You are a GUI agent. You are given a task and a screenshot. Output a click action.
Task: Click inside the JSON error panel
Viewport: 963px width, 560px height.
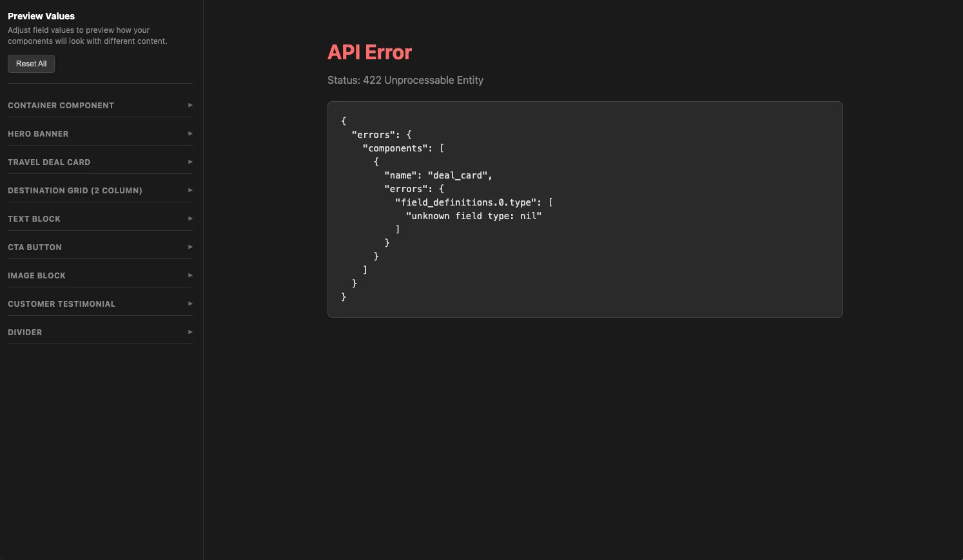(585, 209)
